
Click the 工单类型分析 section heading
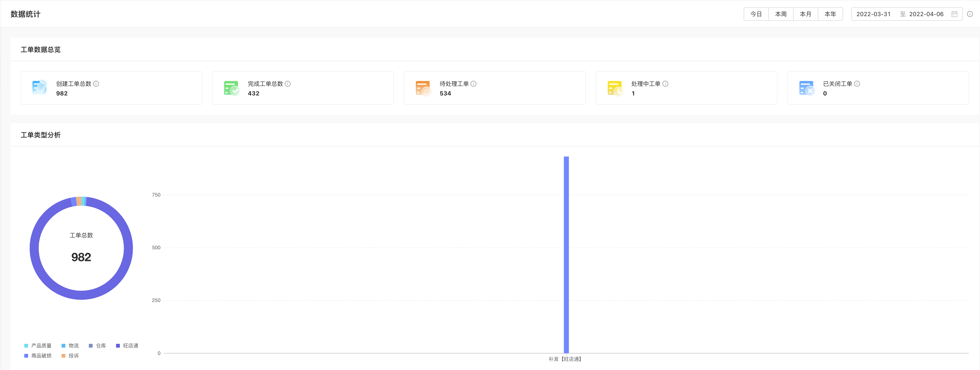(x=41, y=135)
